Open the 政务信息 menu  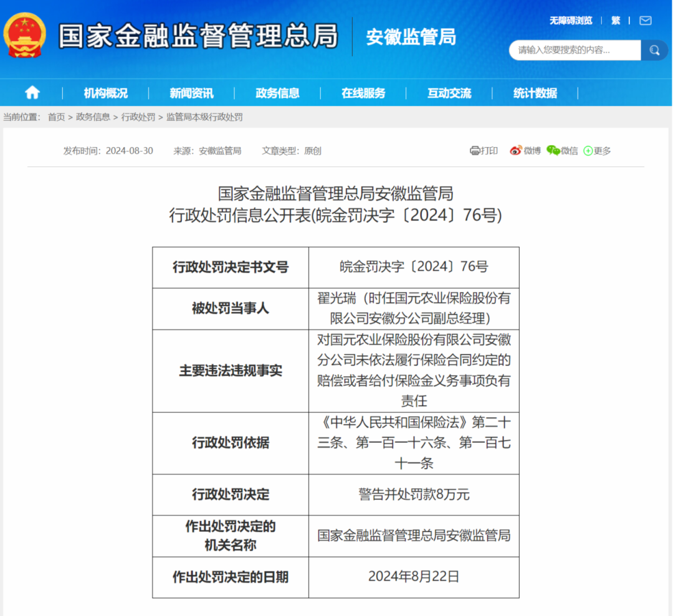(x=277, y=93)
